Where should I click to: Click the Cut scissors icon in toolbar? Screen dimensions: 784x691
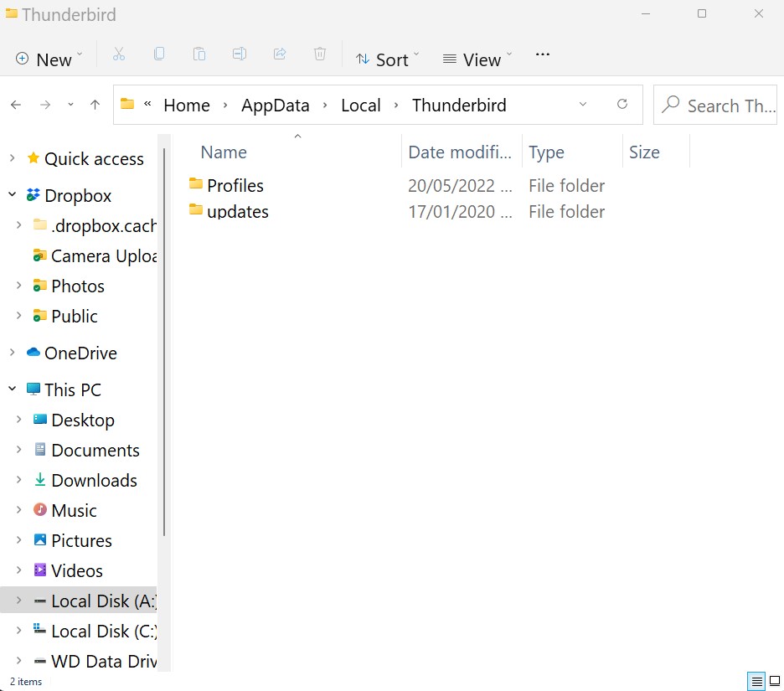point(119,54)
